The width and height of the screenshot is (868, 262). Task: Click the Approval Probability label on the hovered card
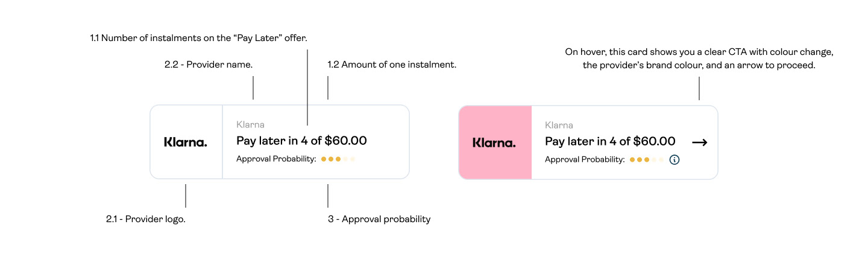point(585,159)
